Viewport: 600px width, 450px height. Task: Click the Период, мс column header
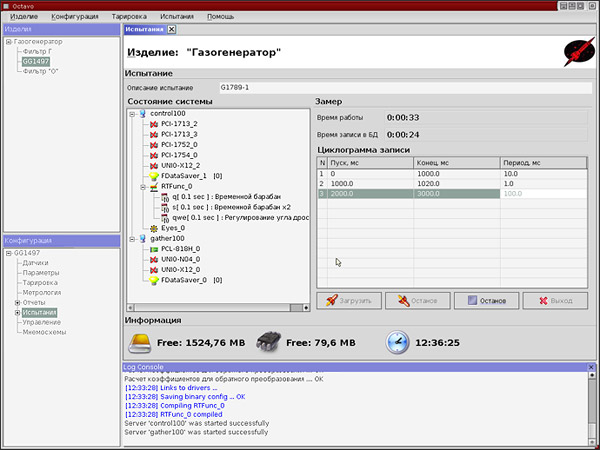[x=543, y=163]
